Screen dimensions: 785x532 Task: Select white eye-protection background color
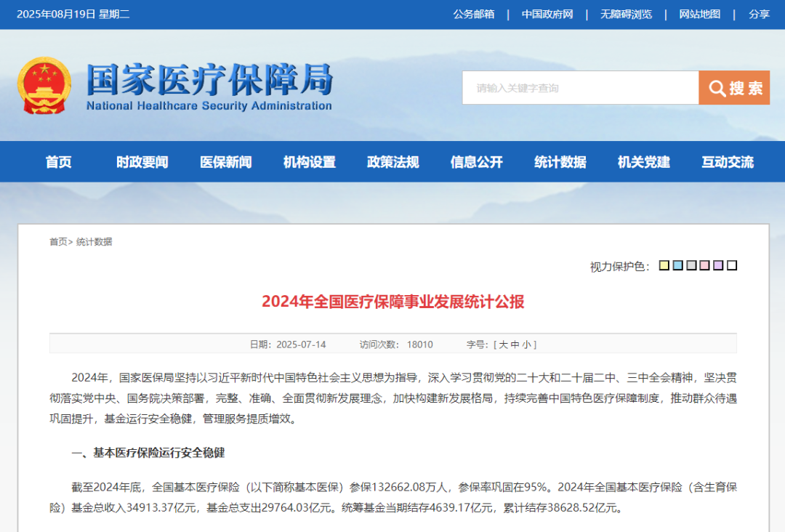(x=732, y=266)
